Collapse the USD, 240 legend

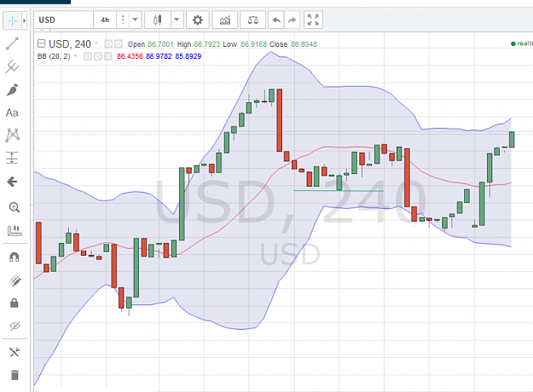pyautogui.click(x=41, y=43)
